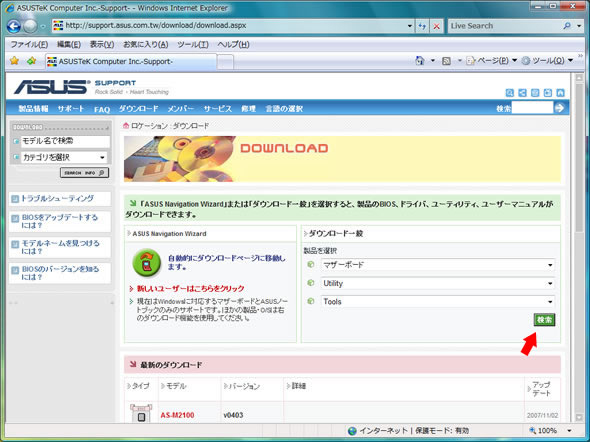Click ダウンロード in site navigation
The width and height of the screenshot is (590, 442).
point(138,109)
